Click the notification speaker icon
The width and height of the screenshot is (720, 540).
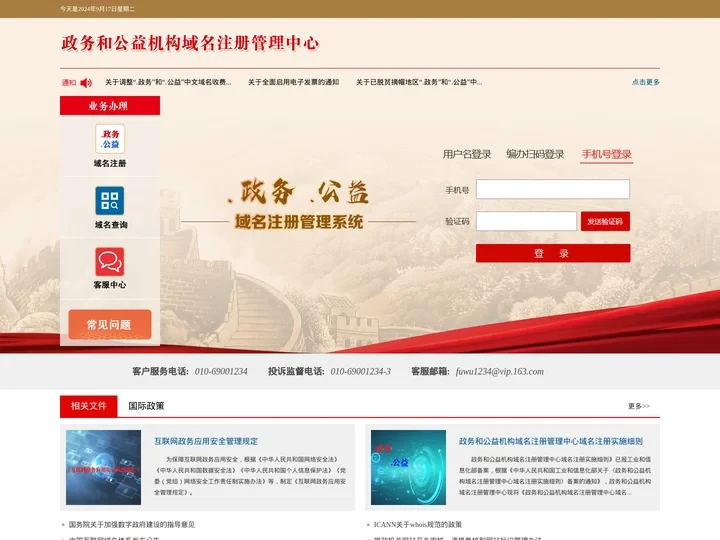[86, 83]
